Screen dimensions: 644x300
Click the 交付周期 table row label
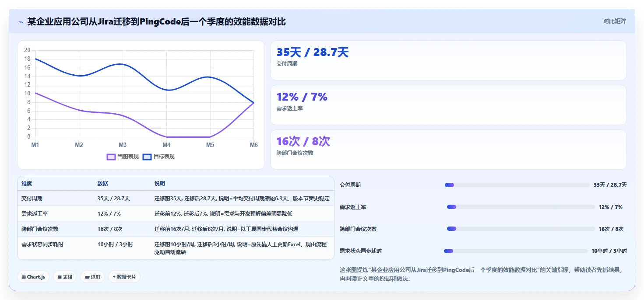(32, 199)
